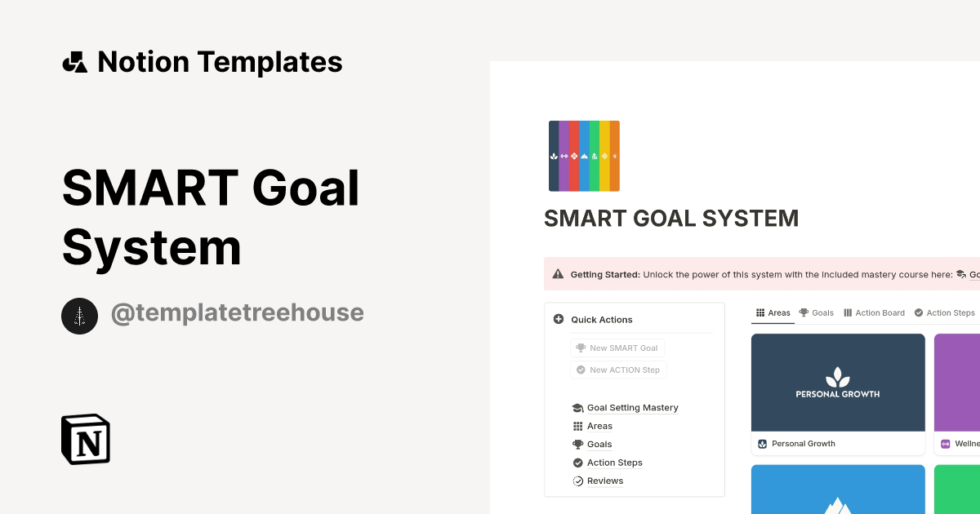The image size is (980, 514).
Task: Click the New ACTION Step button
Action: tap(618, 370)
